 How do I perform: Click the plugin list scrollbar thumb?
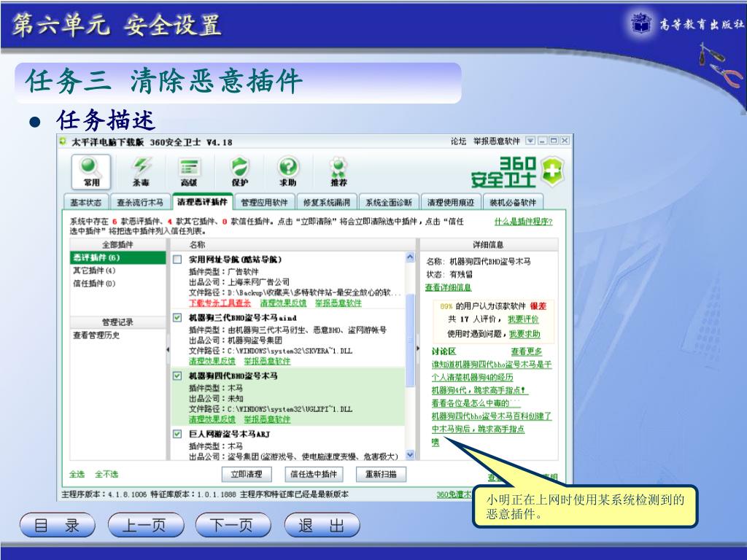click(410, 341)
